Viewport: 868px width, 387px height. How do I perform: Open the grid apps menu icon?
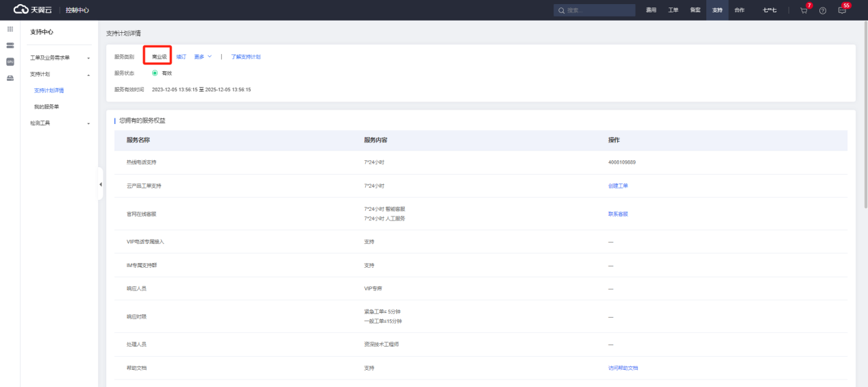pos(10,29)
